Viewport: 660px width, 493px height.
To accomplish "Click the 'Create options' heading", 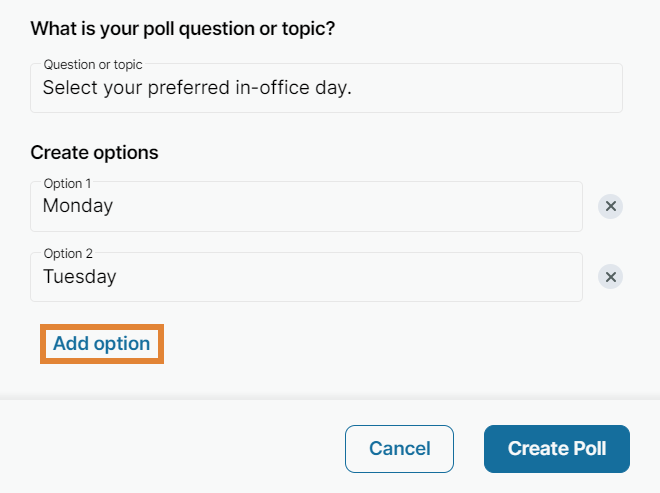I will coord(94,153).
